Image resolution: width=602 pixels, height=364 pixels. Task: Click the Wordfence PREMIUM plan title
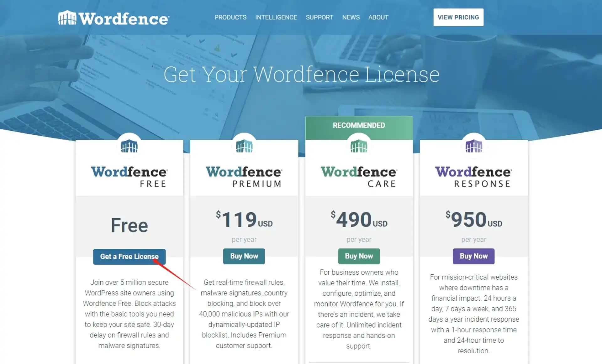coord(244,177)
